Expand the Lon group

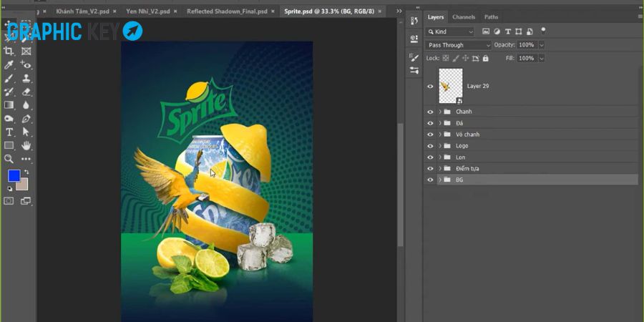pos(440,157)
